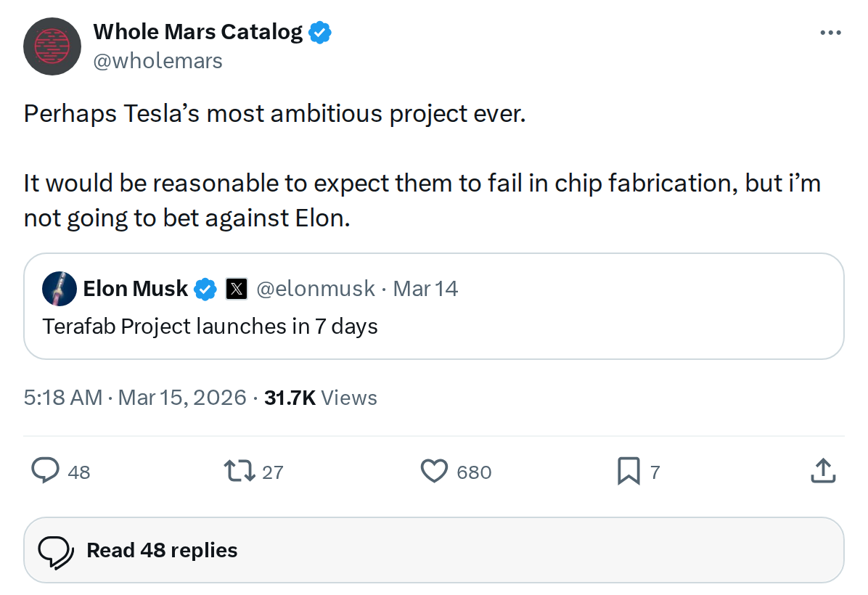This screenshot has width=868, height=595.
Task: Click the share upload icon
Action: [822, 472]
